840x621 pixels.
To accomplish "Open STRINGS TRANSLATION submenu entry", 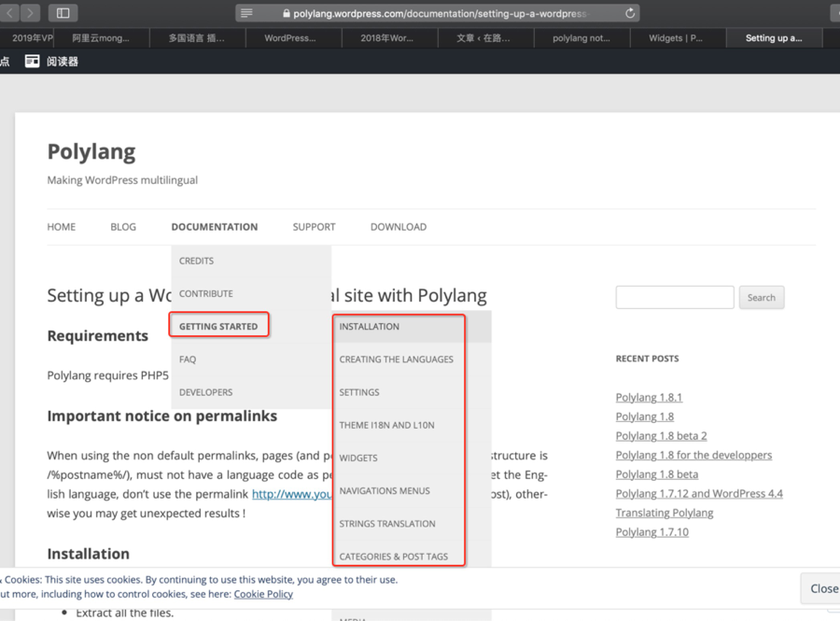I will [412, 524].
